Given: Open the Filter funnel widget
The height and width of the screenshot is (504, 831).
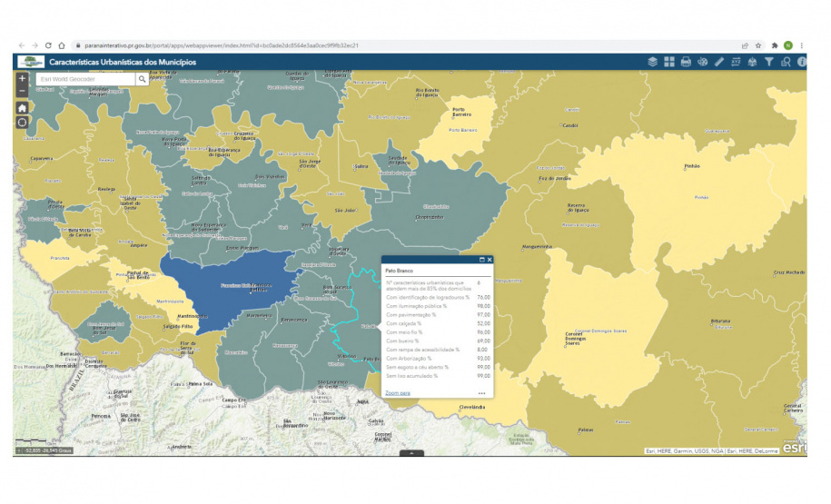Looking at the screenshot, I should pos(769,62).
